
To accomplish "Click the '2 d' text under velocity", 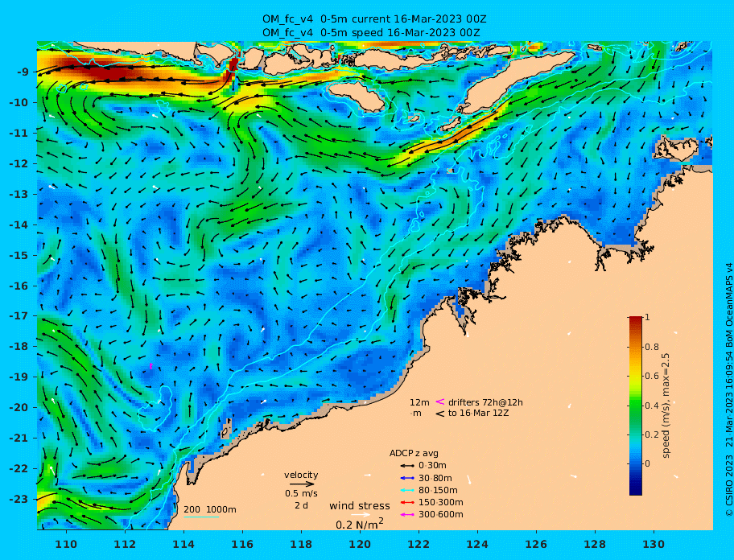I will [301, 506].
